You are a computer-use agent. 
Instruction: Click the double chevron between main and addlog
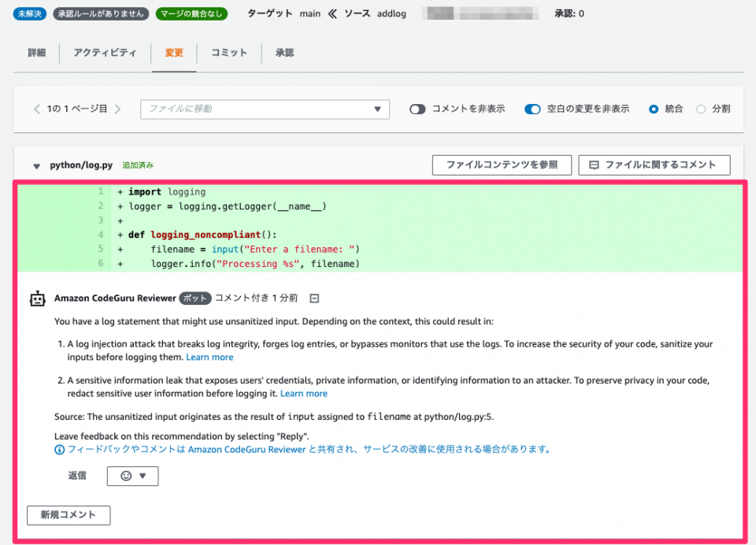(x=332, y=13)
